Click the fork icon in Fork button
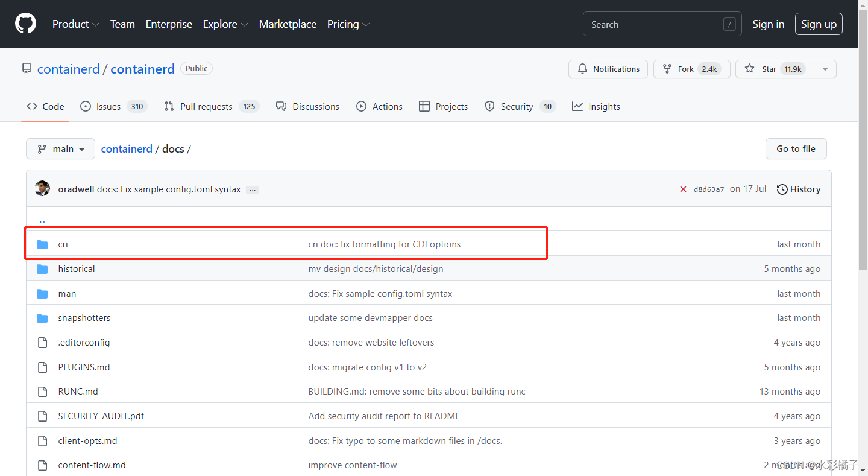This screenshot has width=868, height=476. [x=667, y=69]
